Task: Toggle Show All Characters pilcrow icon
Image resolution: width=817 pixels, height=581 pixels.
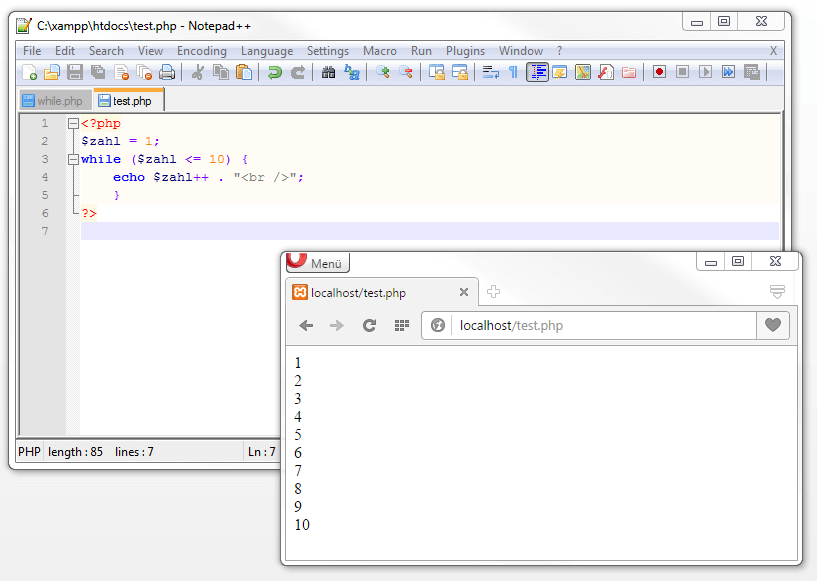Action: (513, 72)
